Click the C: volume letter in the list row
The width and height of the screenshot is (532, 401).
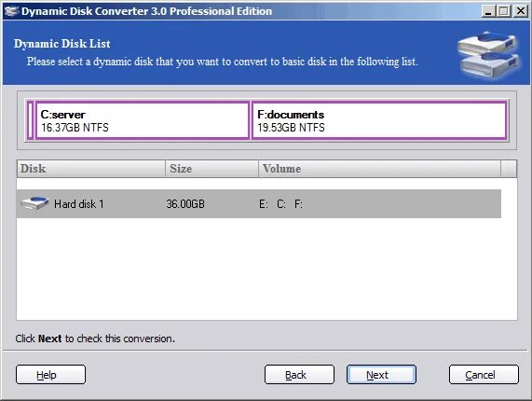pyautogui.click(x=281, y=204)
